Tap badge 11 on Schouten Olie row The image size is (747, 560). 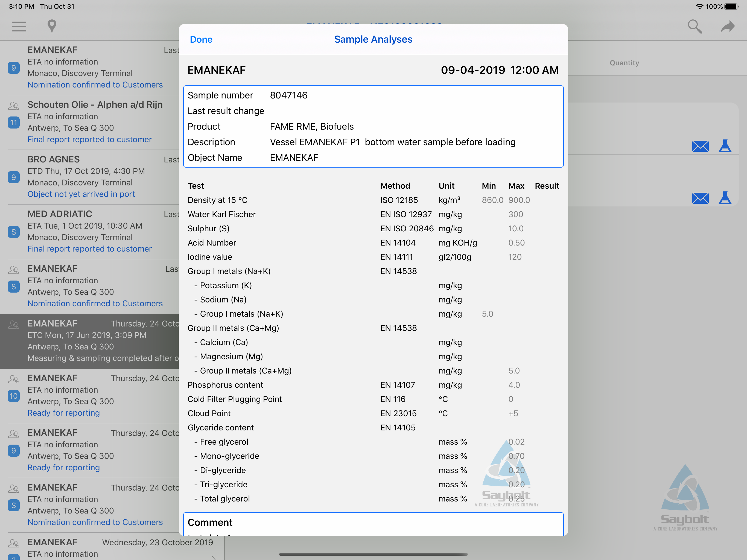coord(13,122)
